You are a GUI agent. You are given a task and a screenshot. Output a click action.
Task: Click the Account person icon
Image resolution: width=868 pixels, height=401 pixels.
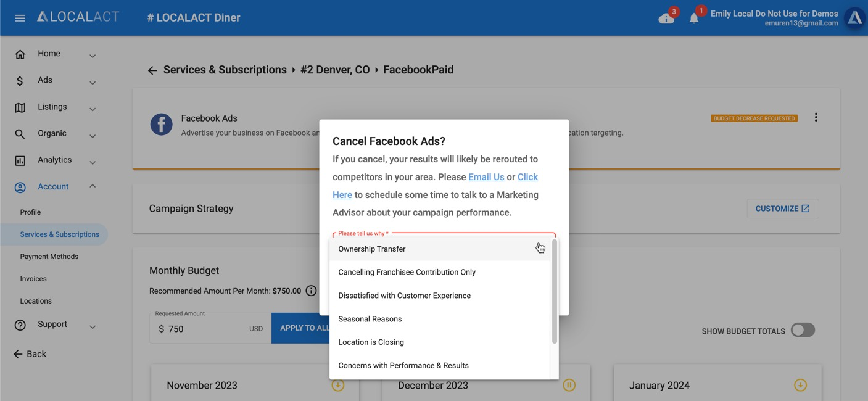tap(20, 187)
